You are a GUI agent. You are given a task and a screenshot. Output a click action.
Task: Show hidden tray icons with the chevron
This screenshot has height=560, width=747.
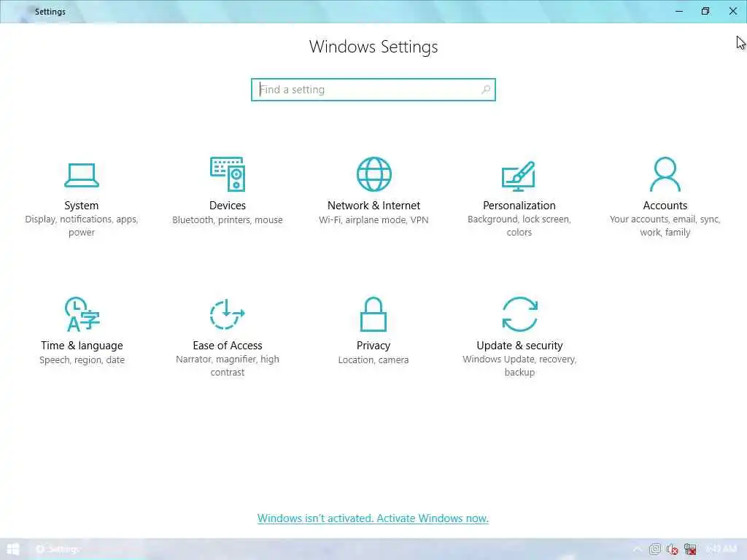638,550
